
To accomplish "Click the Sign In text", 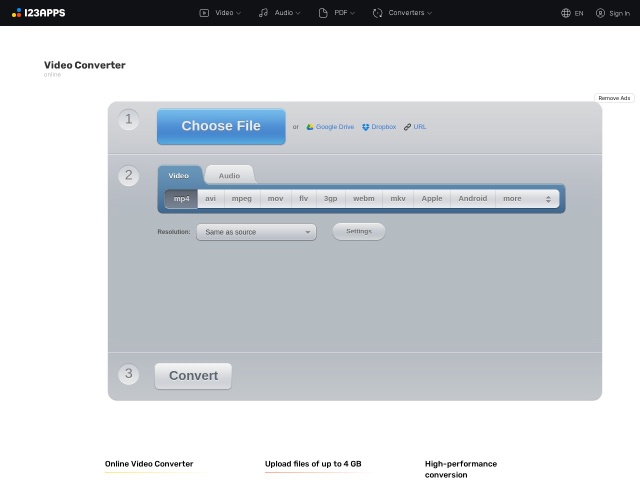I will click(x=619, y=13).
